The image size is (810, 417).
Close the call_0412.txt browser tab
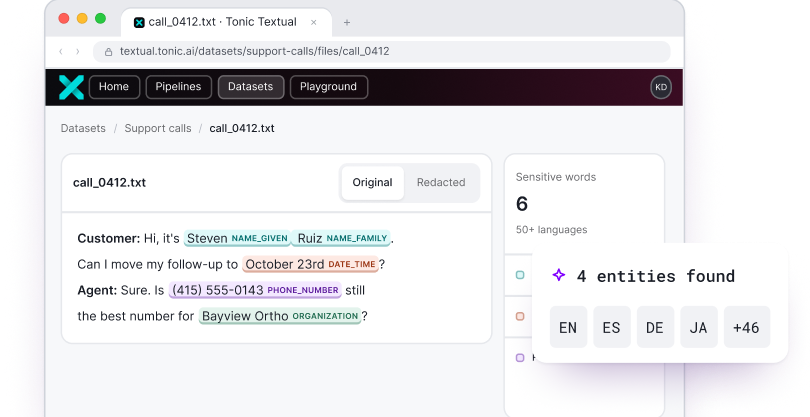point(314,22)
